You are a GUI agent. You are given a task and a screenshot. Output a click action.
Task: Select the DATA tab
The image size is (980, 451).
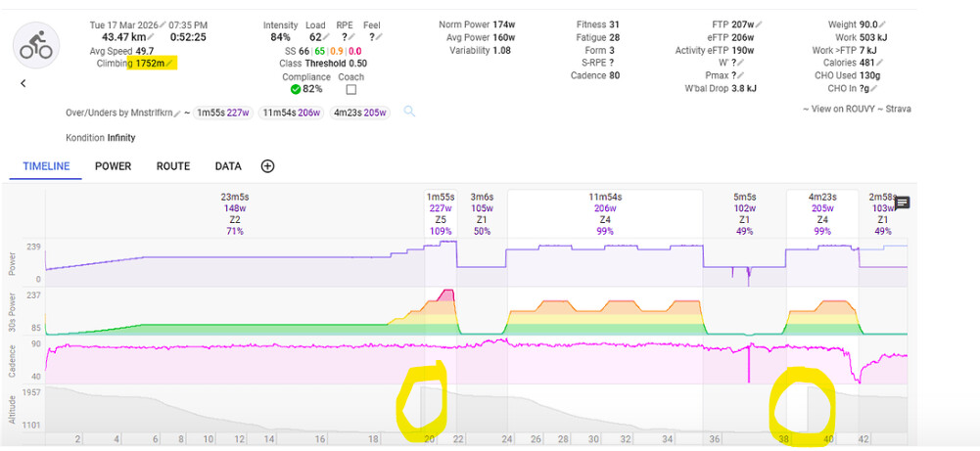coord(228,166)
